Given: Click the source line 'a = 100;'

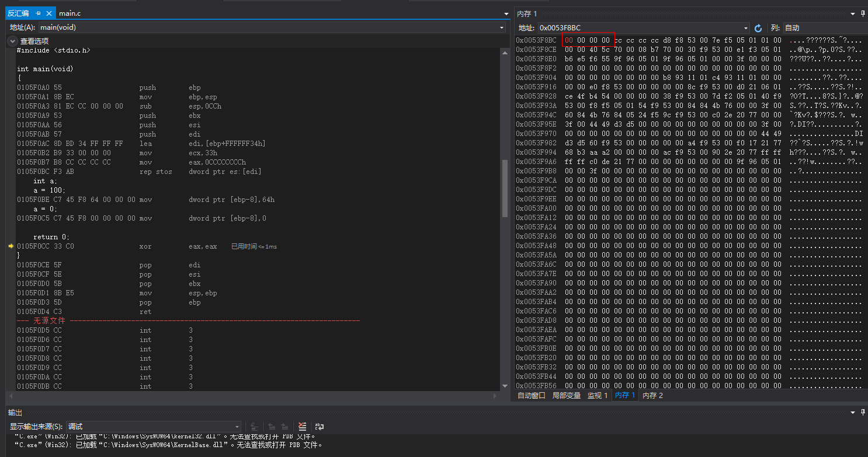Looking at the screenshot, I should tap(49, 190).
